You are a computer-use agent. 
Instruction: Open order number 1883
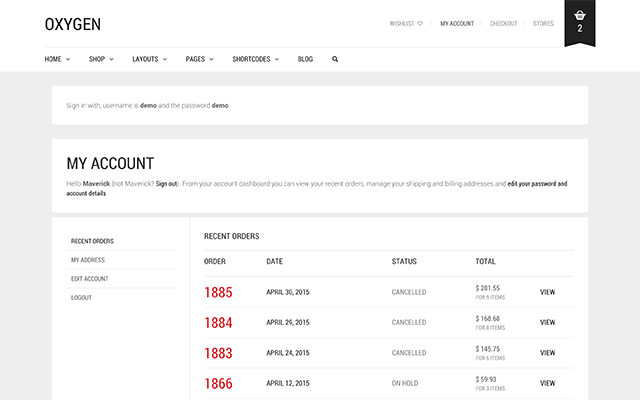coord(218,353)
